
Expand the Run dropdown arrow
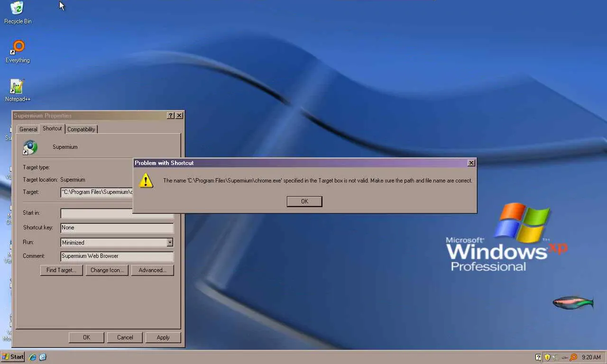170,243
